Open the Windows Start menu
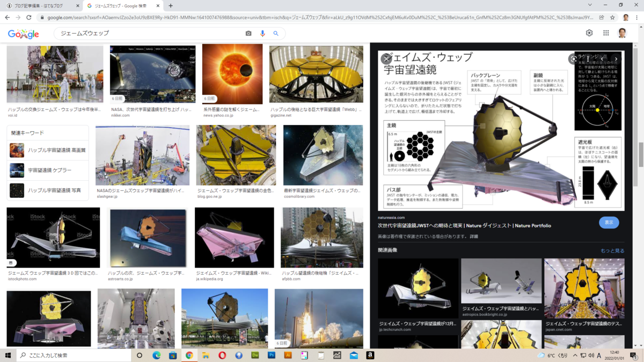 (8, 355)
